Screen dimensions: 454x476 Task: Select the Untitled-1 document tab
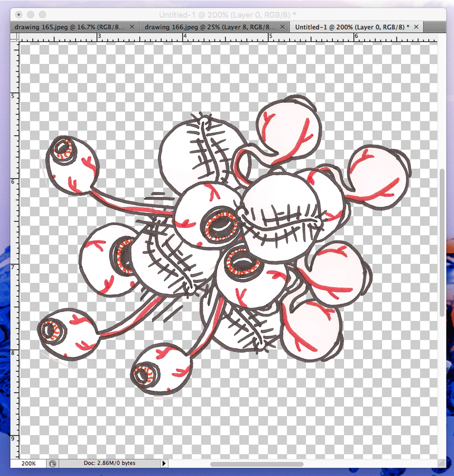[x=352, y=27]
